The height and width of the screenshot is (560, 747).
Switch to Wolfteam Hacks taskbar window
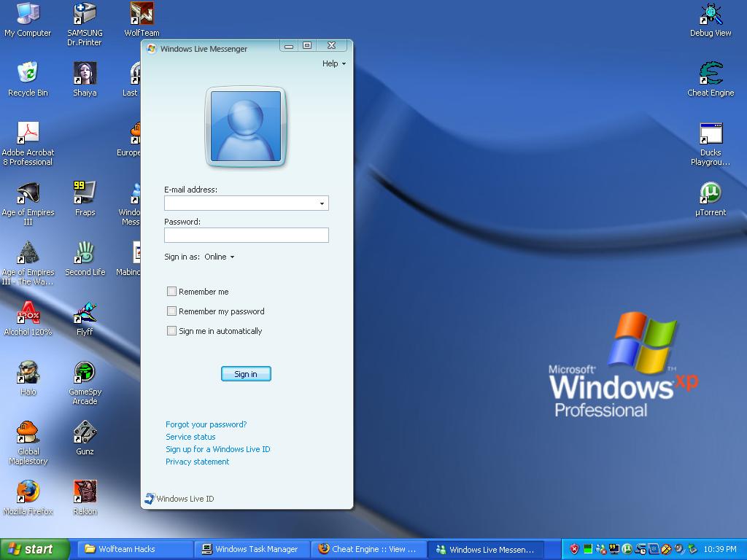click(135, 549)
